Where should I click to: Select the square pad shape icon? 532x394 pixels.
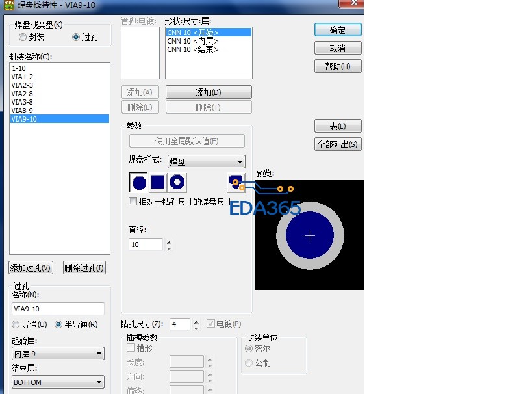coord(158,182)
